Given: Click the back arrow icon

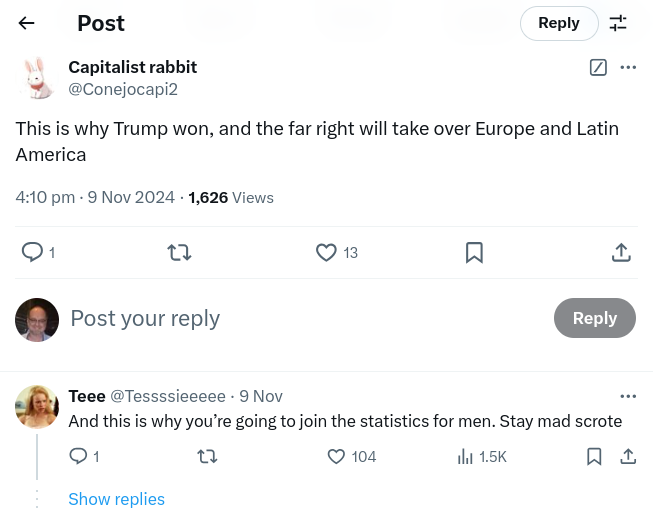Looking at the screenshot, I should 27,23.
